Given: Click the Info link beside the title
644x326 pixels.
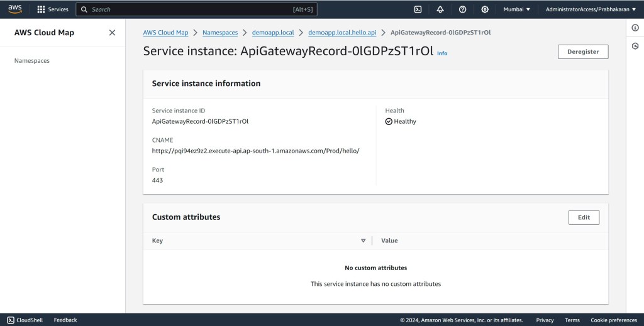Looking at the screenshot, I should (x=442, y=53).
